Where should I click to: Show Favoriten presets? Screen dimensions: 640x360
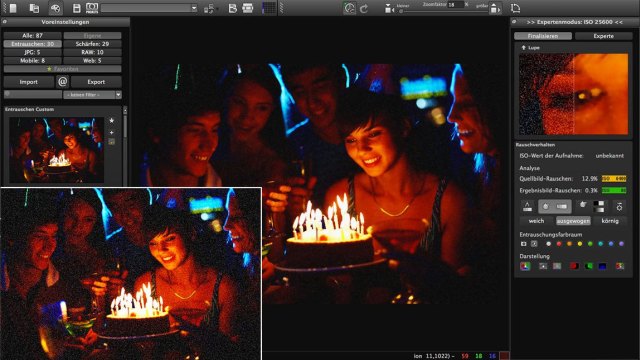[62, 69]
